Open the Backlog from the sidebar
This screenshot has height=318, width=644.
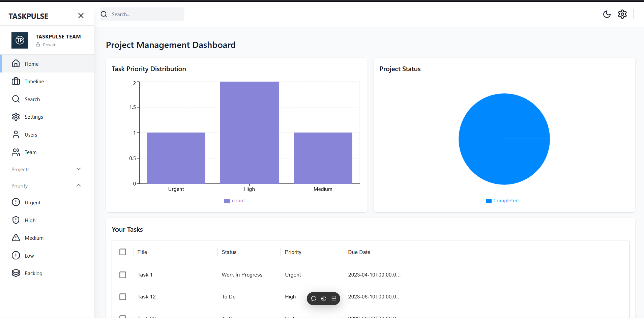tap(33, 273)
